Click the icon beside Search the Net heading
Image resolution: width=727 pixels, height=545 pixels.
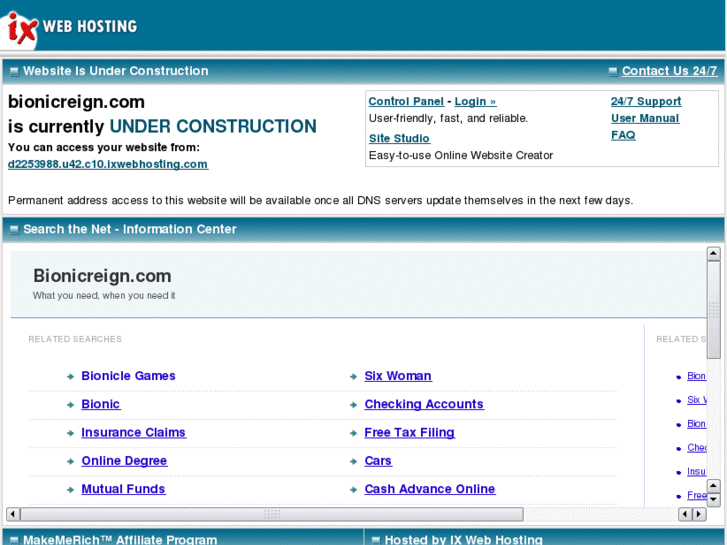click(14, 230)
